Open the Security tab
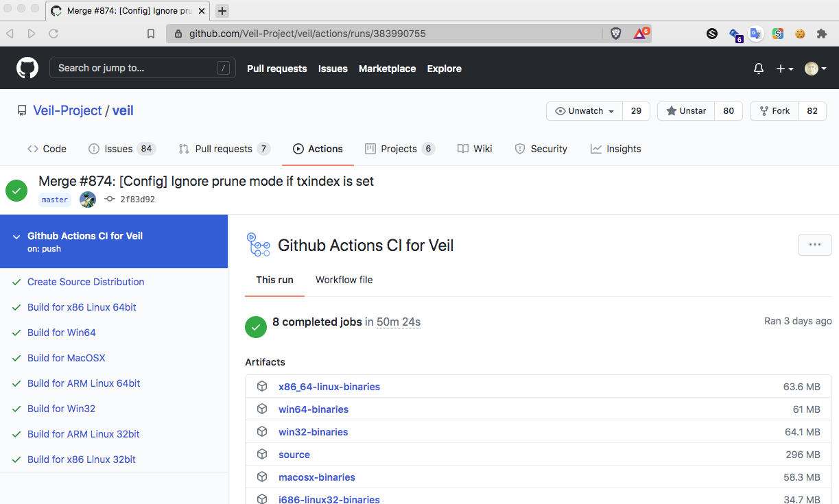839x504 pixels. point(541,149)
